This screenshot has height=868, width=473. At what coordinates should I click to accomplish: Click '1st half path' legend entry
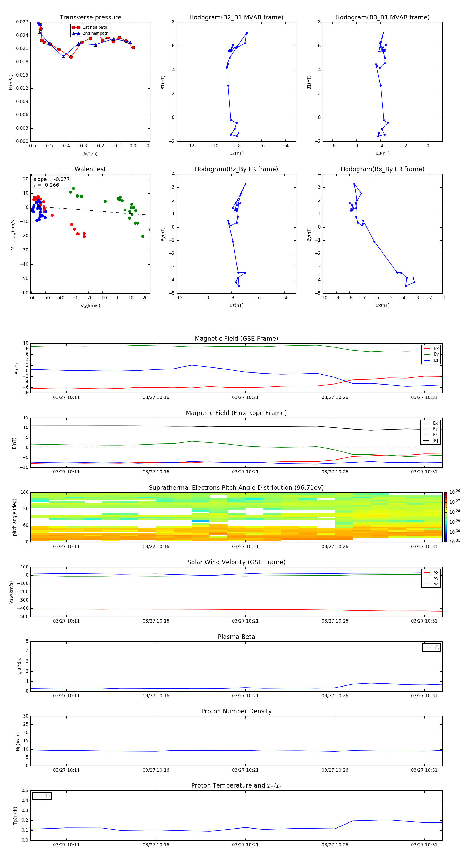(90, 27)
